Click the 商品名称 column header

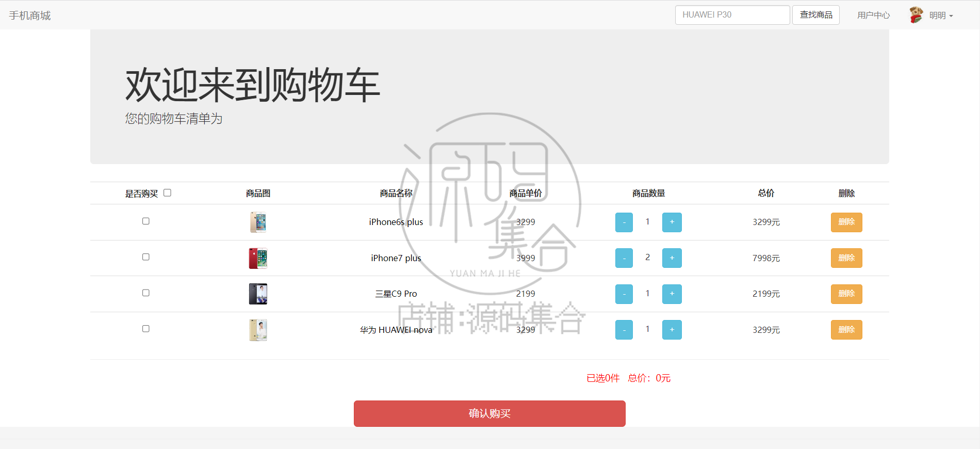click(x=396, y=194)
